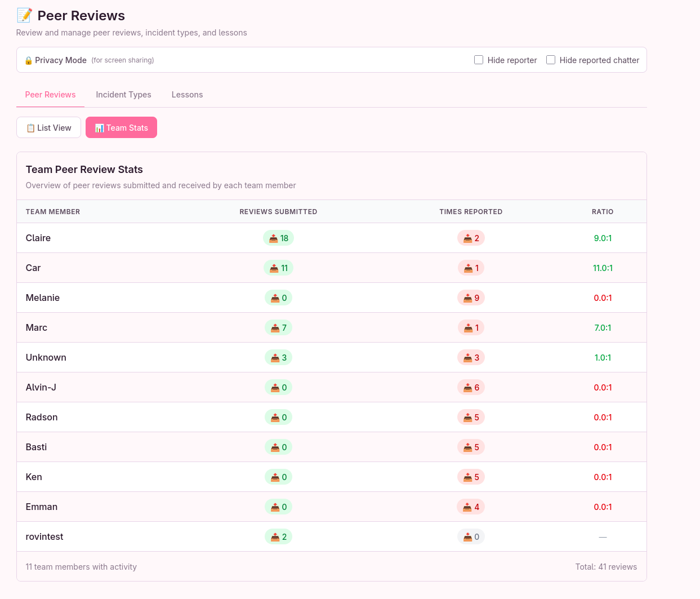
Task: Select the Peer Reviews tab
Action: point(50,95)
